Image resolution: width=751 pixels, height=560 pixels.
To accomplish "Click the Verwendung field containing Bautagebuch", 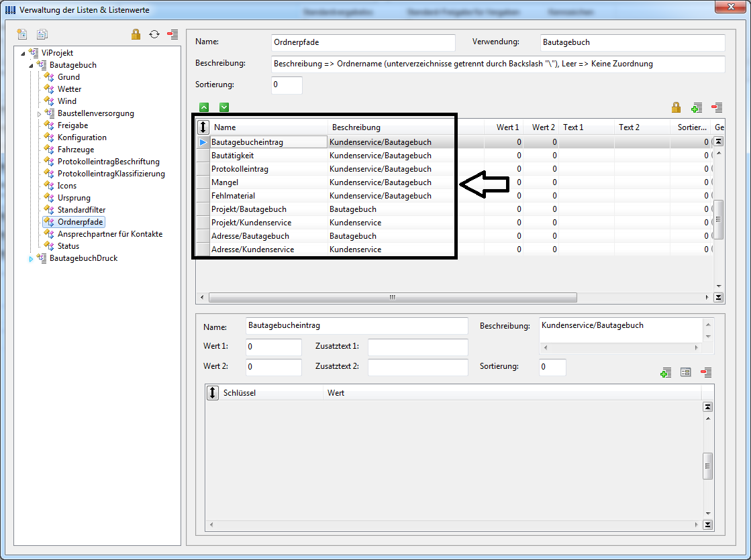I will point(632,43).
